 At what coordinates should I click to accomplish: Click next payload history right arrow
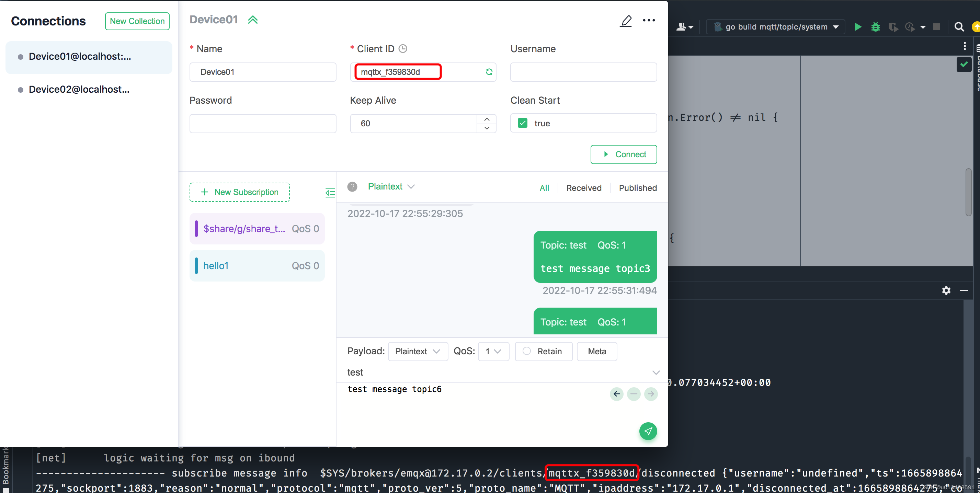651,394
